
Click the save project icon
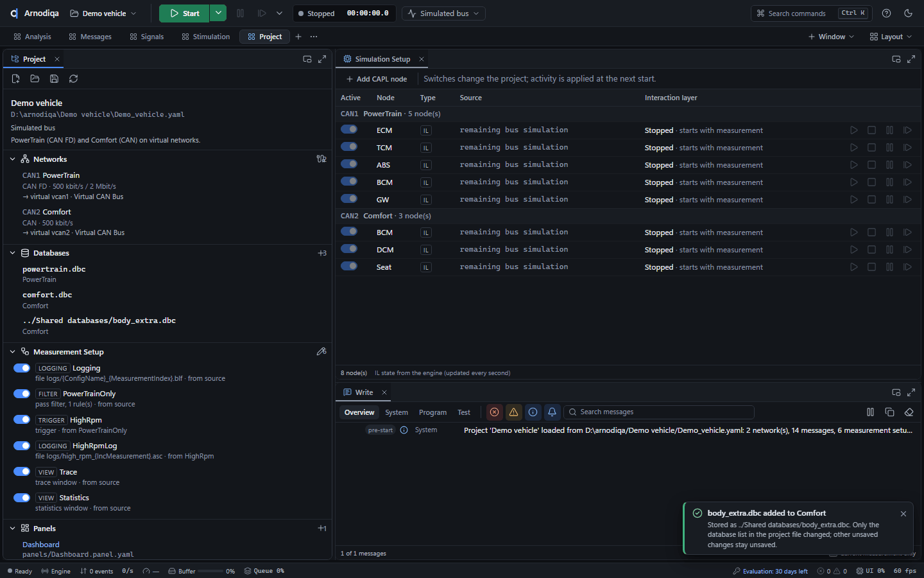[54, 78]
